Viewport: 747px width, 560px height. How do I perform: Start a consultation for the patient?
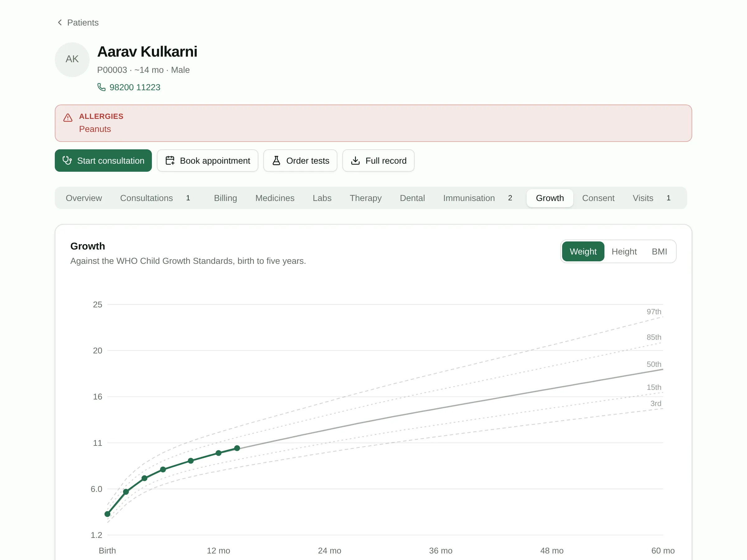click(103, 160)
